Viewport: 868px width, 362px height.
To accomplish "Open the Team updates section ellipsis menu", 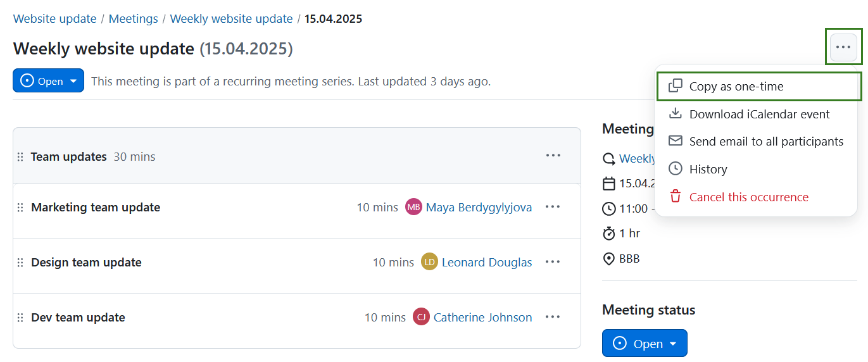I will [553, 156].
